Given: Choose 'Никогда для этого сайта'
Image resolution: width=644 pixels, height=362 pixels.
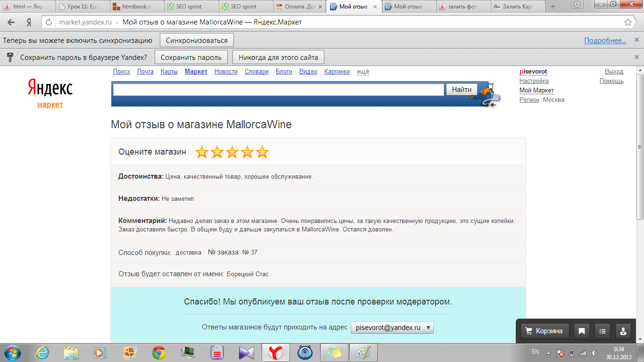Looking at the screenshot, I should pos(278,58).
